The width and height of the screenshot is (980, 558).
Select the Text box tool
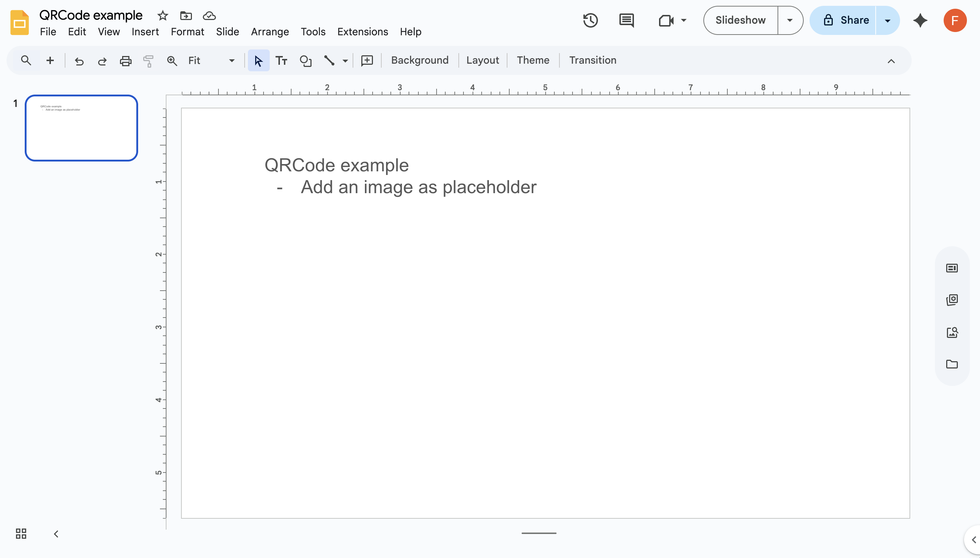click(x=281, y=60)
